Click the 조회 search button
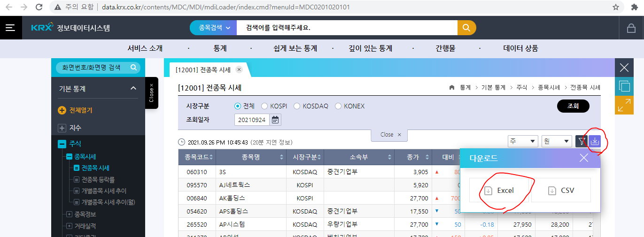 [x=573, y=106]
